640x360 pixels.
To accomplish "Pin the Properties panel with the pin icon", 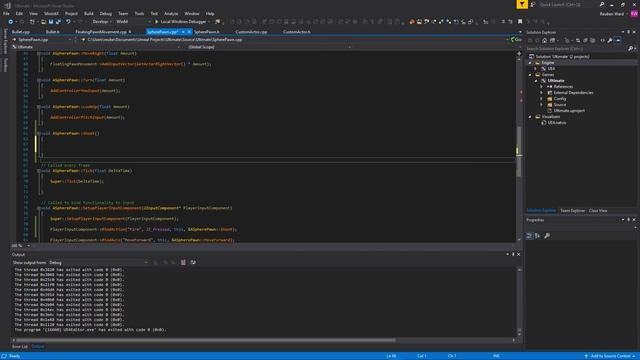I will (x=629, y=220).
